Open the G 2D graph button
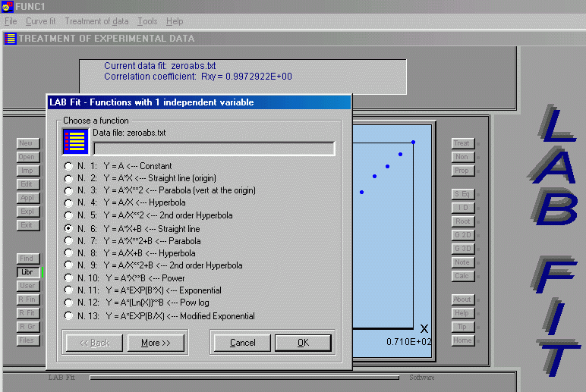 click(462, 235)
